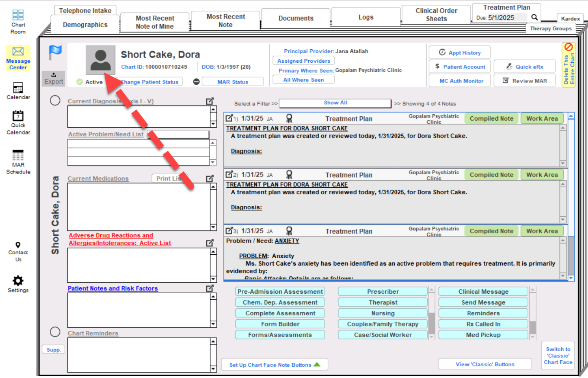The width and height of the screenshot is (588, 378).
Task: Open the Show All filter dropdown
Action: (x=335, y=103)
